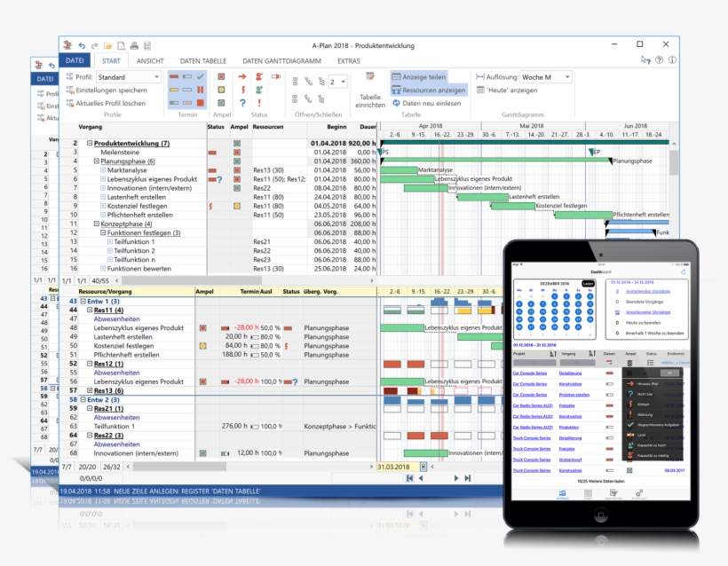Viewport: 728px width, 566px height.
Task: Click the red arrow Status icon
Action: tap(241, 77)
